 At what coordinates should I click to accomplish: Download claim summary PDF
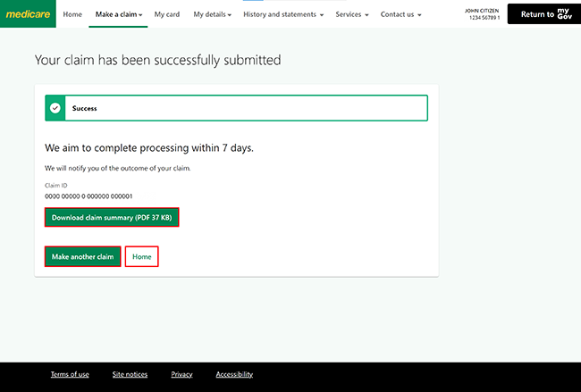pos(112,217)
